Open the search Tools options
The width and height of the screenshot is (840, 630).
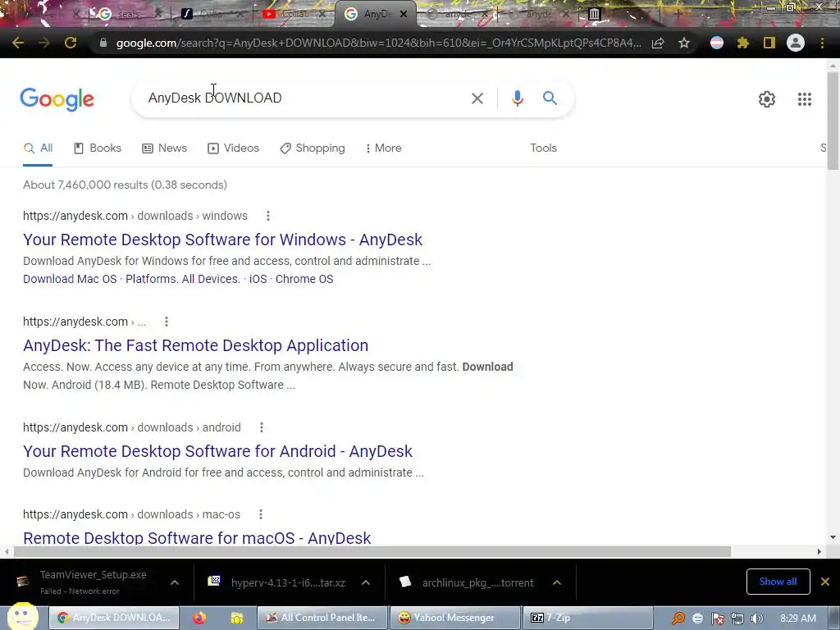point(543,148)
